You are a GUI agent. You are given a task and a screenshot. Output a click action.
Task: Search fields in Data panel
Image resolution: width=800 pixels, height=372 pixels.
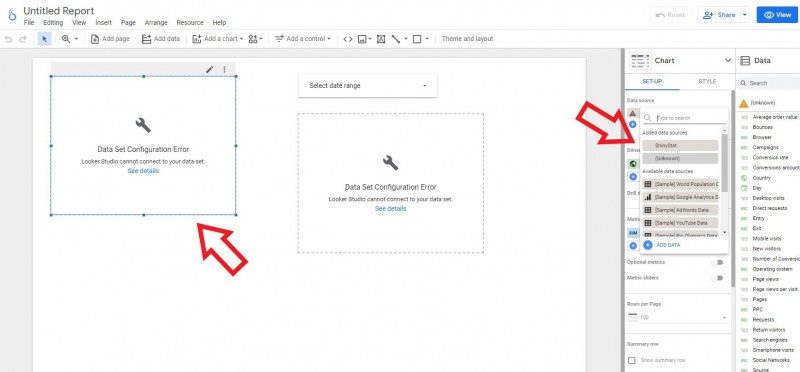pos(770,83)
